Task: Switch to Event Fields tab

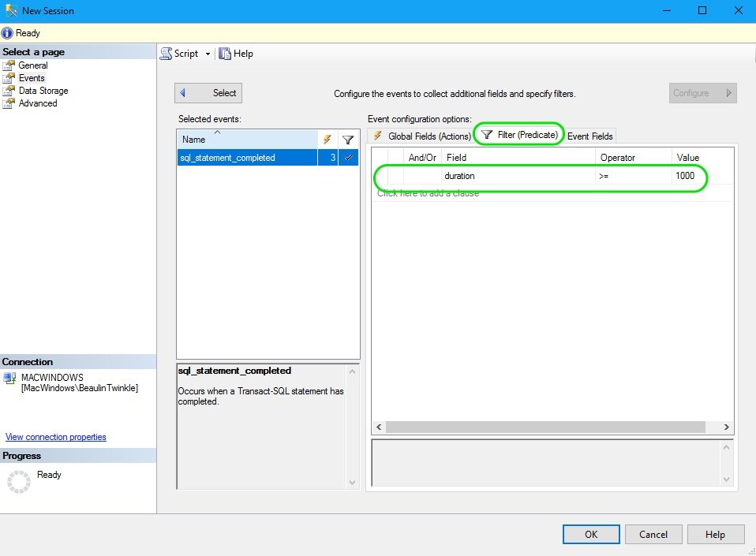Action: coord(589,136)
